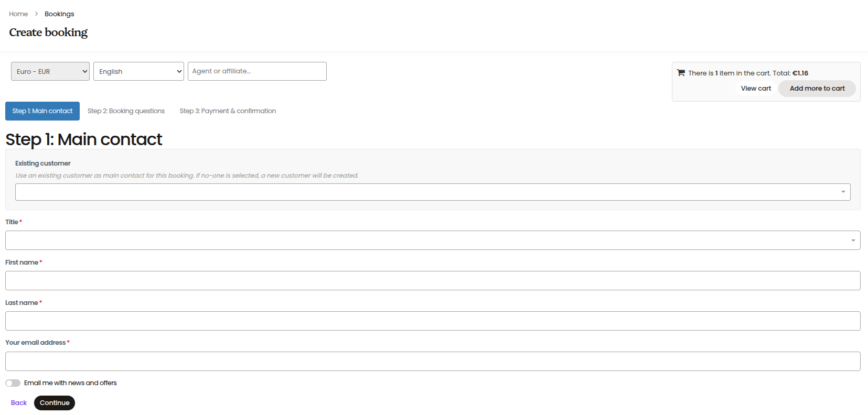Image resolution: width=868 pixels, height=415 pixels.
Task: Switch to Step 3: Payment & confirmation tab
Action: pos(228,111)
